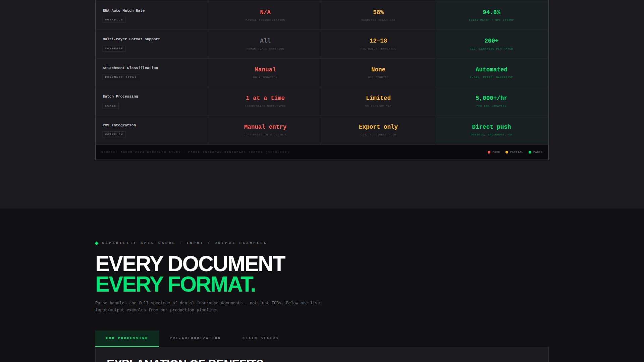Viewport: 644px width, 362px height.
Task: Click the "Unsupported" caption
Action: (378, 77)
